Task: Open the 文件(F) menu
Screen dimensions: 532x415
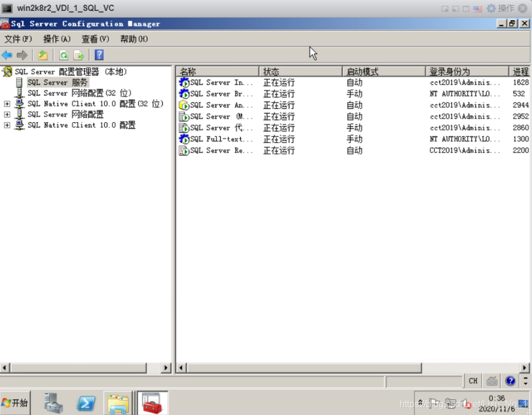Action: coord(18,39)
